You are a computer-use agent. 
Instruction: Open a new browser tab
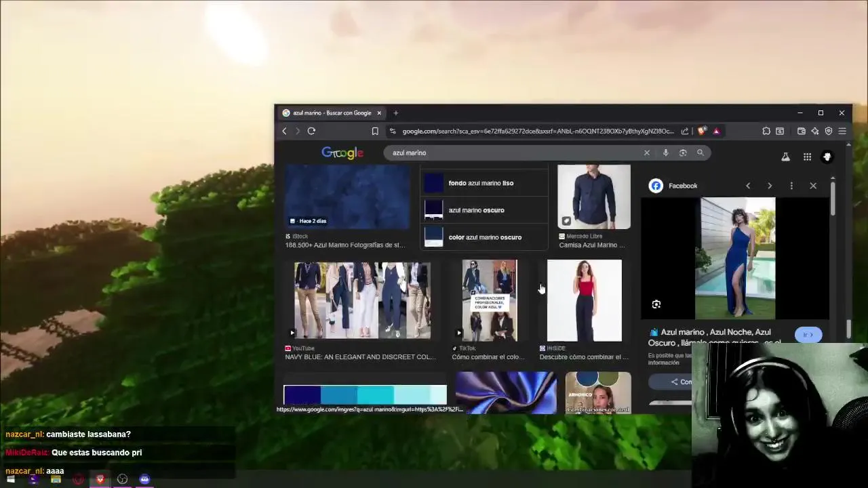[396, 113]
